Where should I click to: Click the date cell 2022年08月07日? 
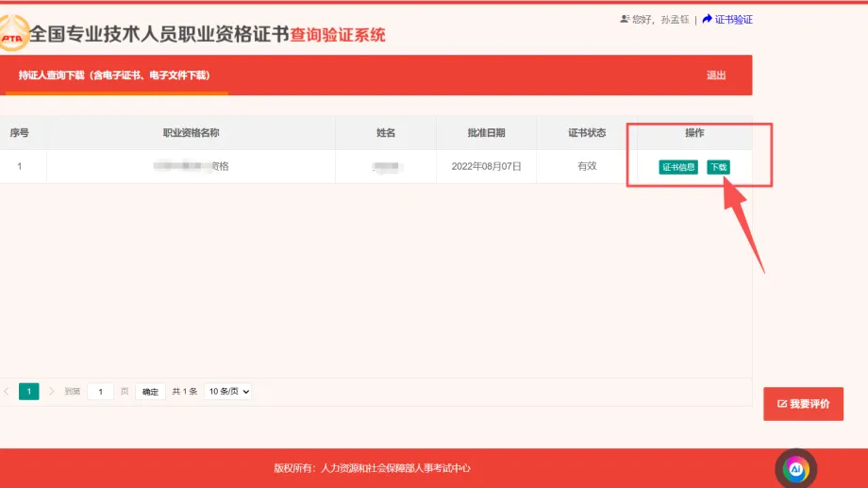(486, 166)
